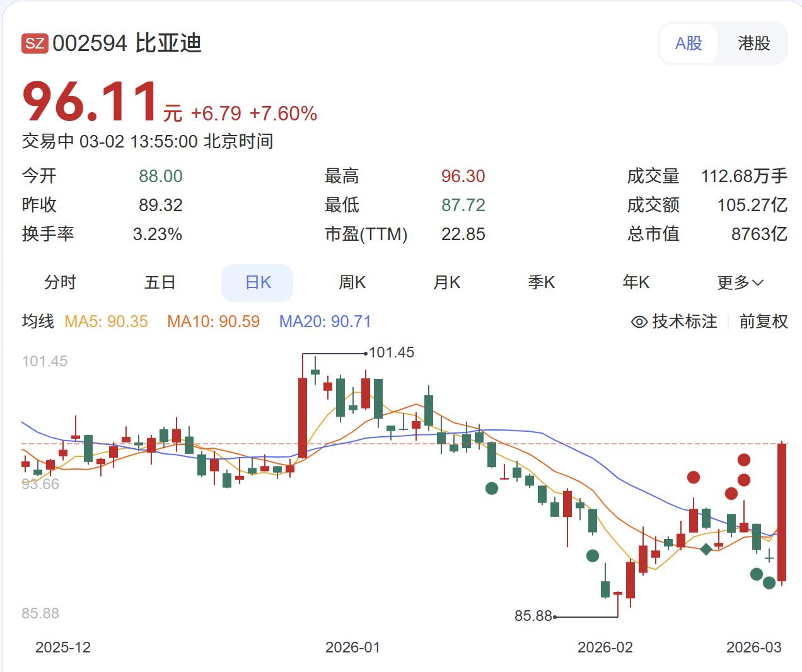Select the 年K chart tab
802x672 pixels.
click(x=636, y=282)
